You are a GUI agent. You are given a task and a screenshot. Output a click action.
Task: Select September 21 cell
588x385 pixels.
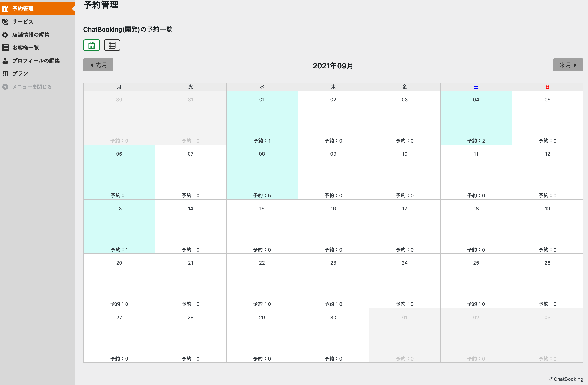point(190,281)
